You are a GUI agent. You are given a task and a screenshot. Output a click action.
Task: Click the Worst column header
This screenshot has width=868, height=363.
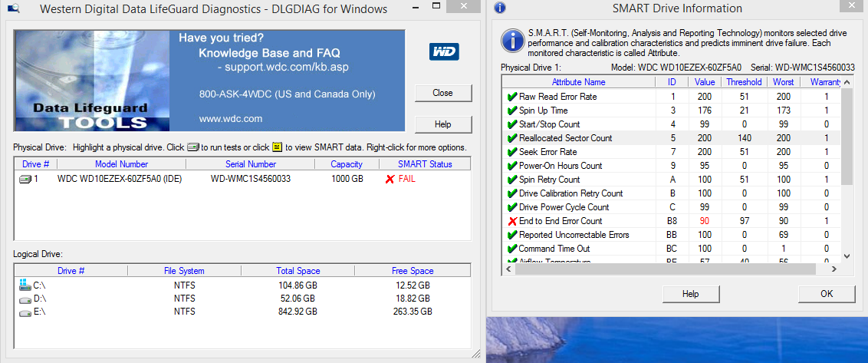784,82
